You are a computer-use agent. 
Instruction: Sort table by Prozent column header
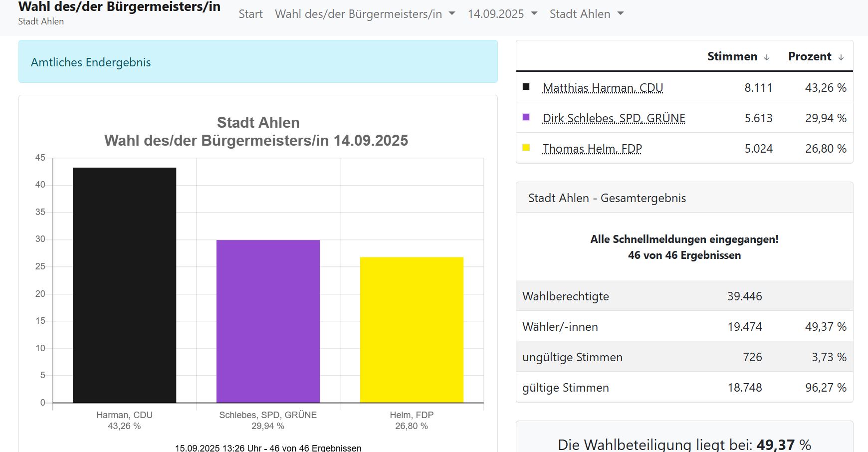click(809, 56)
